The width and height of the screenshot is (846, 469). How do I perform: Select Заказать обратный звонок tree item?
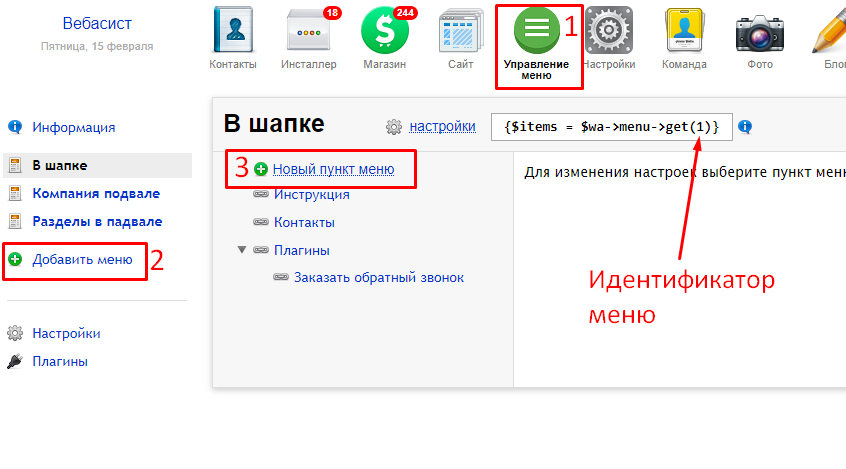point(378,277)
